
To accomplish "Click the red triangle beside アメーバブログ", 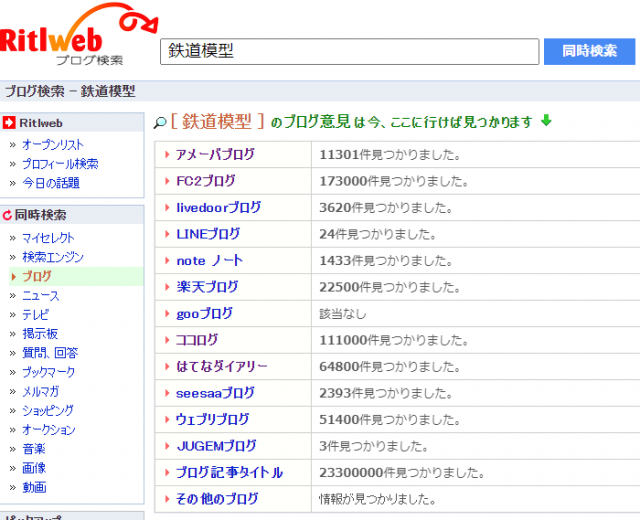I will pos(167,154).
